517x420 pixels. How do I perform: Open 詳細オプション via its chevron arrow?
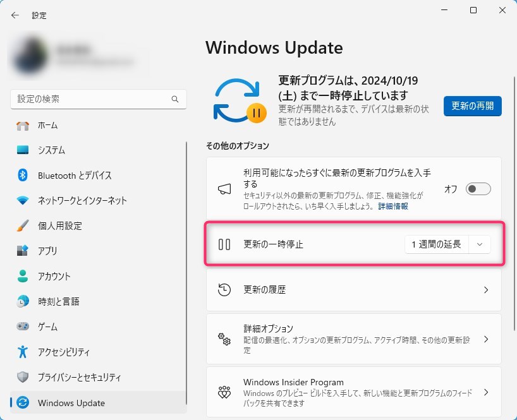[485, 339]
